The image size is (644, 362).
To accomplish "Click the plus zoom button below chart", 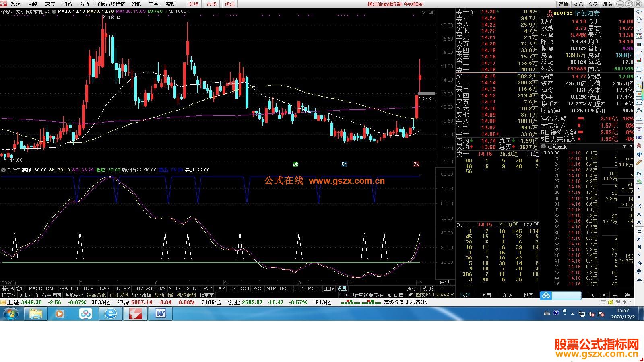I will tap(440, 288).
